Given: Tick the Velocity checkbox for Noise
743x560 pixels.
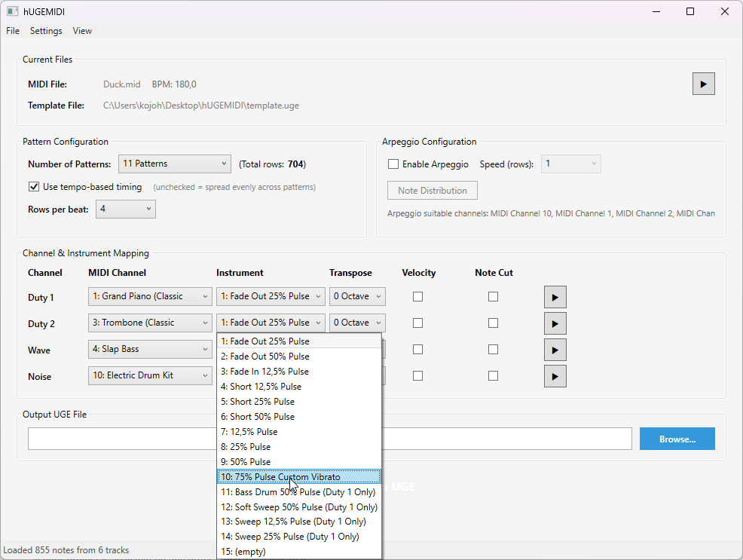Looking at the screenshot, I should click(417, 375).
